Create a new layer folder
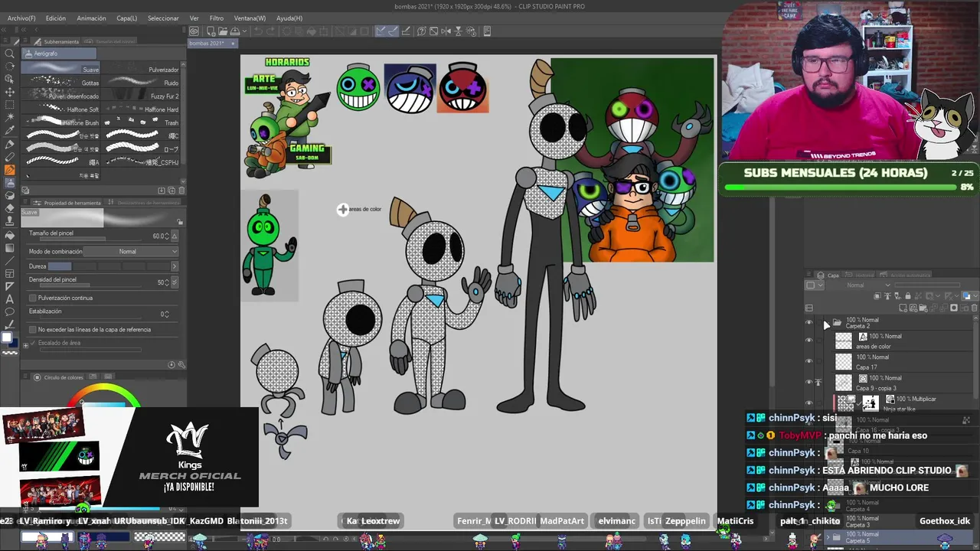The height and width of the screenshot is (551, 980). tap(923, 308)
